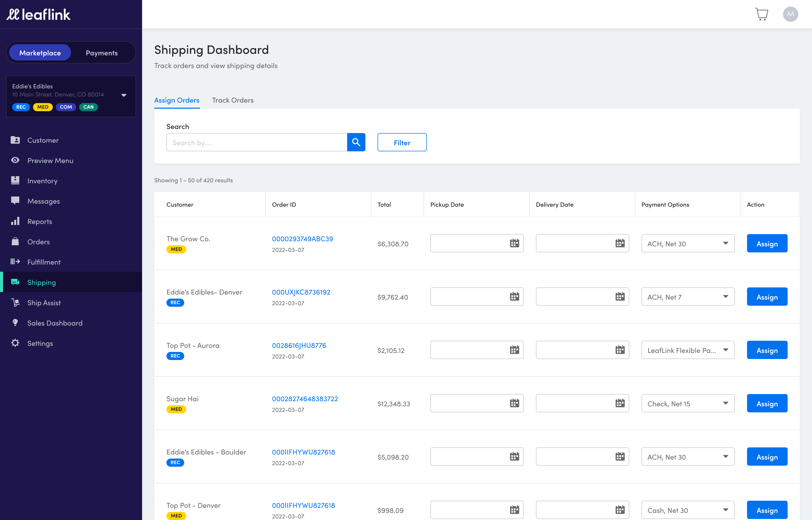Open delivery date calendar for Top Pot - Aurora
Viewport: 812px width, 520px height.
pyautogui.click(x=620, y=350)
